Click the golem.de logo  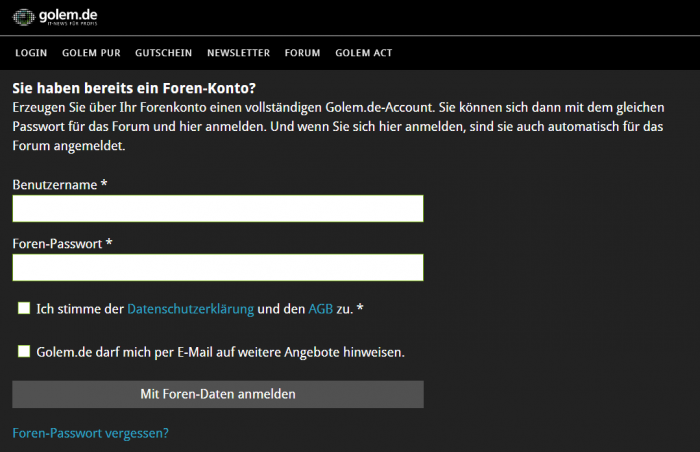tap(55, 17)
